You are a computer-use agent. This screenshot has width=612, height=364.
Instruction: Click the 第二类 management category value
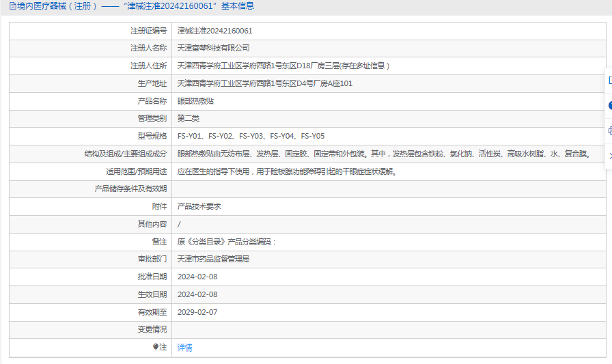point(189,119)
